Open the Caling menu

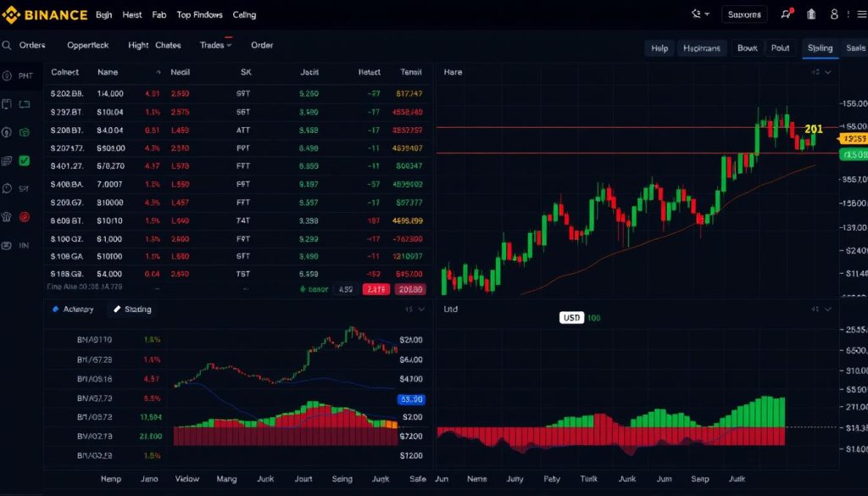[x=244, y=15]
